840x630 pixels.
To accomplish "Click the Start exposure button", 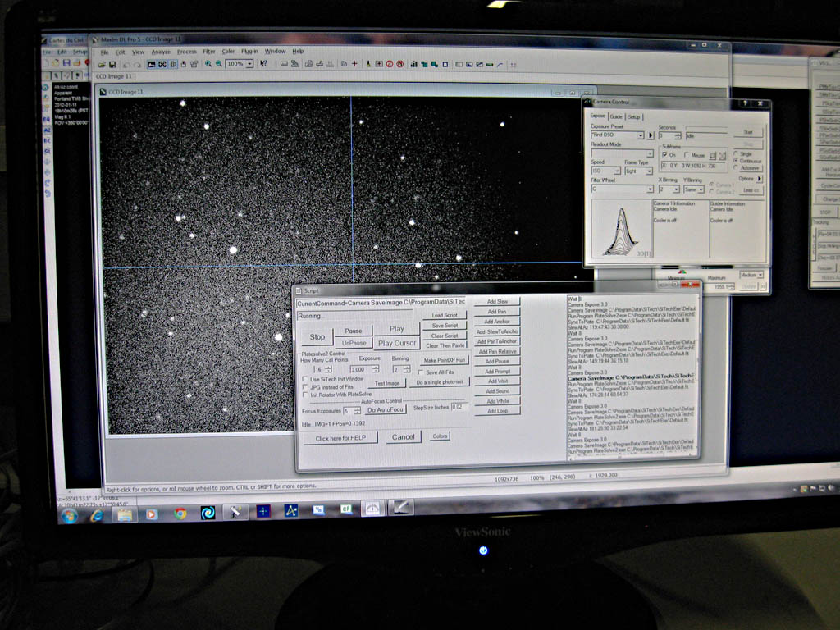I will 748,132.
